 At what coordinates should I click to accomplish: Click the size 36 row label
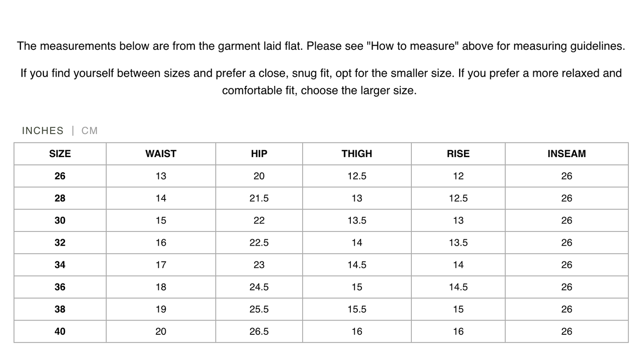point(60,287)
